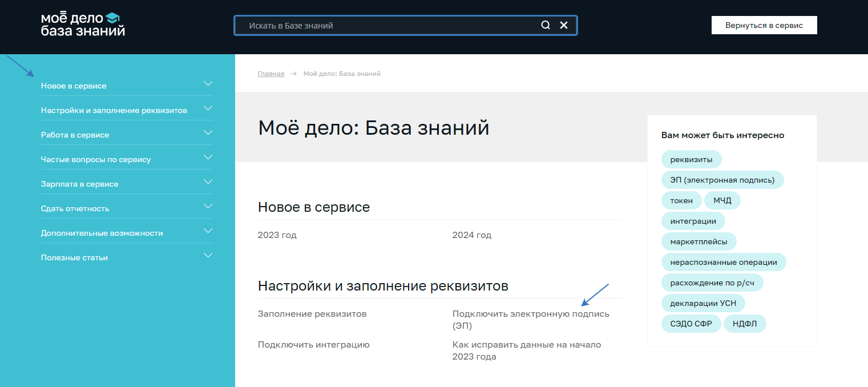Expand the Работа в сервисе chevron

pos(208,132)
